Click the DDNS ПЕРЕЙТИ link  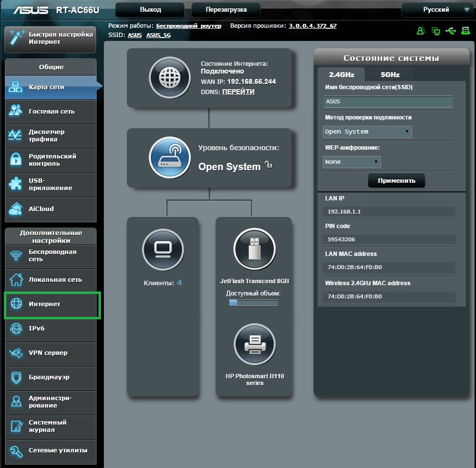(x=238, y=92)
